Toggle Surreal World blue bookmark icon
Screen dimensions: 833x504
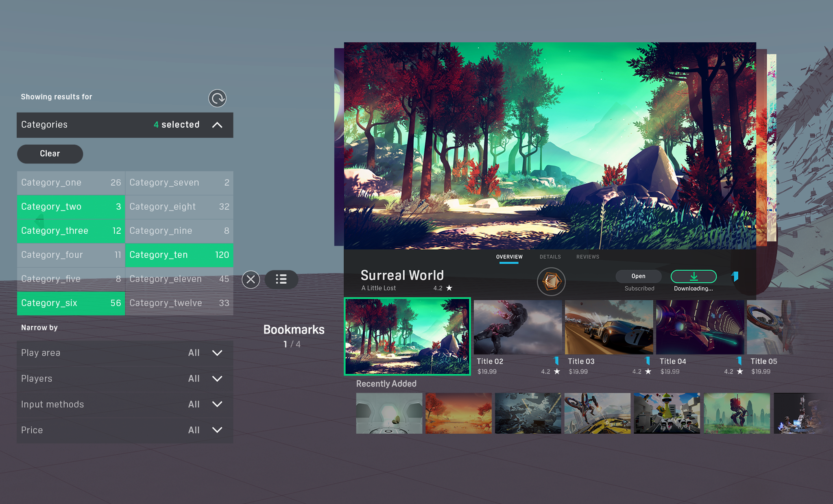coord(735,277)
